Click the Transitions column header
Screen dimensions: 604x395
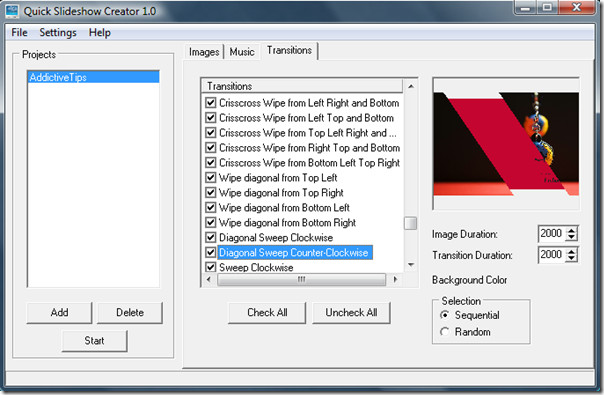[x=302, y=86]
